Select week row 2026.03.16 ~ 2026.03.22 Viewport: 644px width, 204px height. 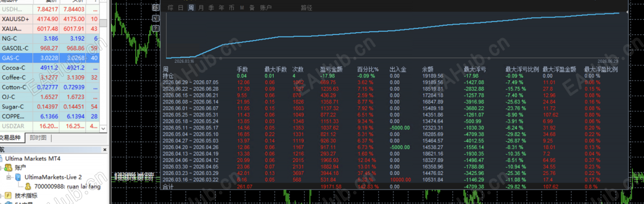[395, 180]
